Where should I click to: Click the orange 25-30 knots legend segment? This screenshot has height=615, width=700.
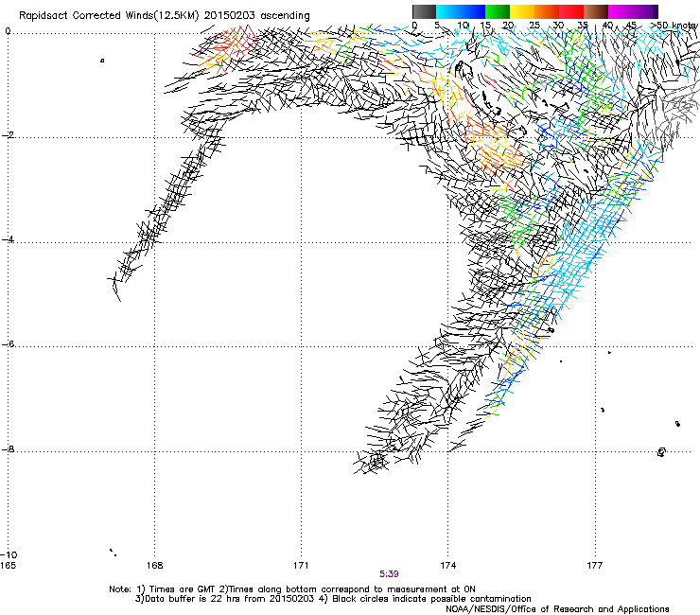pyautogui.click(x=547, y=11)
